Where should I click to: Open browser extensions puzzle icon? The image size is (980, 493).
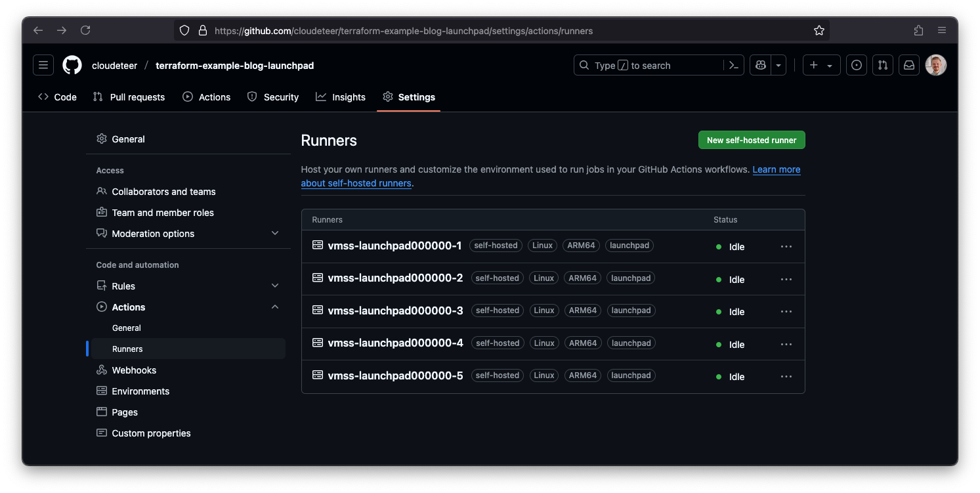[x=918, y=30]
